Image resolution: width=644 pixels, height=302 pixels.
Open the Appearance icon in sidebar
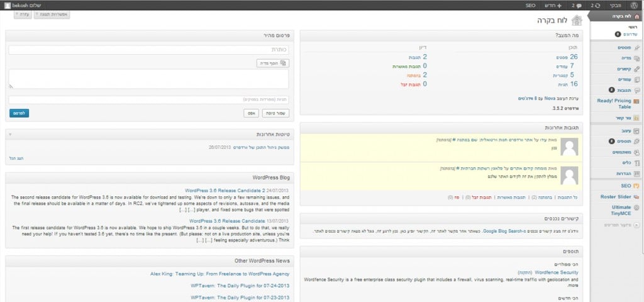(637, 131)
